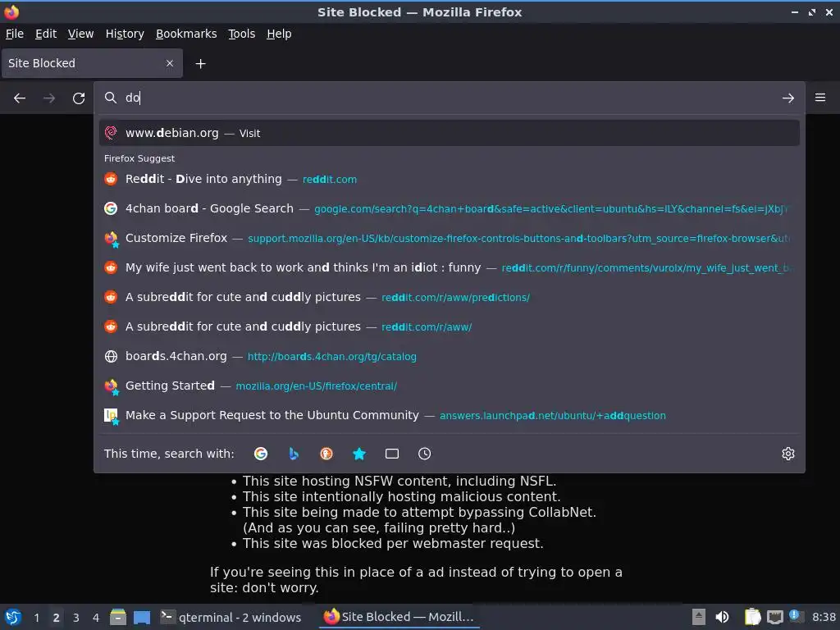The image size is (840, 630).
Task: Switch to virtual desktop 4
Action: [x=96, y=618]
